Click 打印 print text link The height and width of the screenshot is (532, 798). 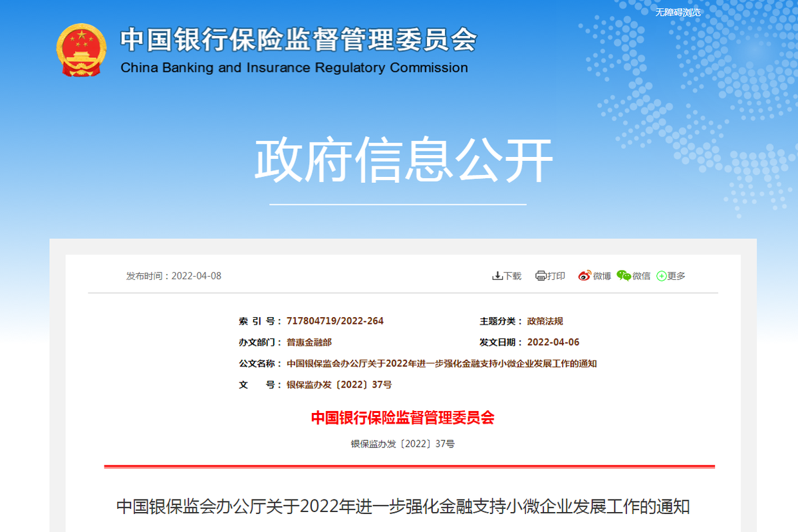[556, 276]
